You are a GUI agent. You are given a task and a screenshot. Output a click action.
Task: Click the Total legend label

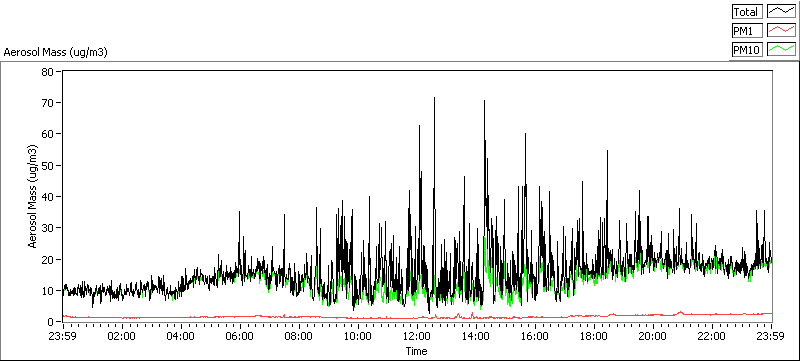coord(747,12)
